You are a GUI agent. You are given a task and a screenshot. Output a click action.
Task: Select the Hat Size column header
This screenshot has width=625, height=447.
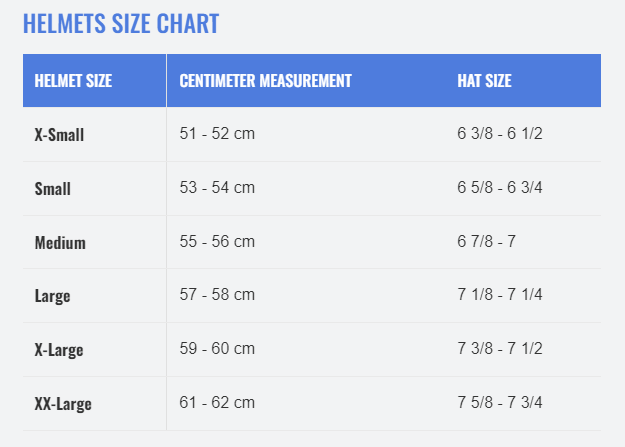pos(484,81)
